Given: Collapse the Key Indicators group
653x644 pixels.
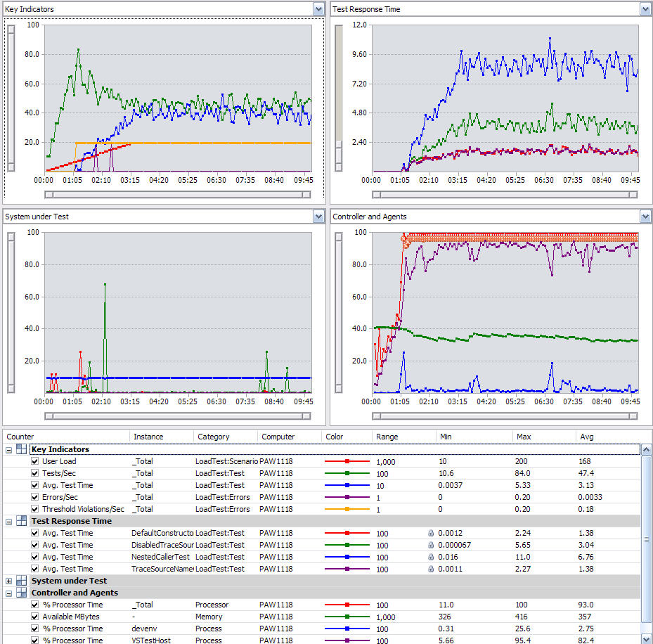Looking at the screenshot, I should pyautogui.click(x=8, y=450).
